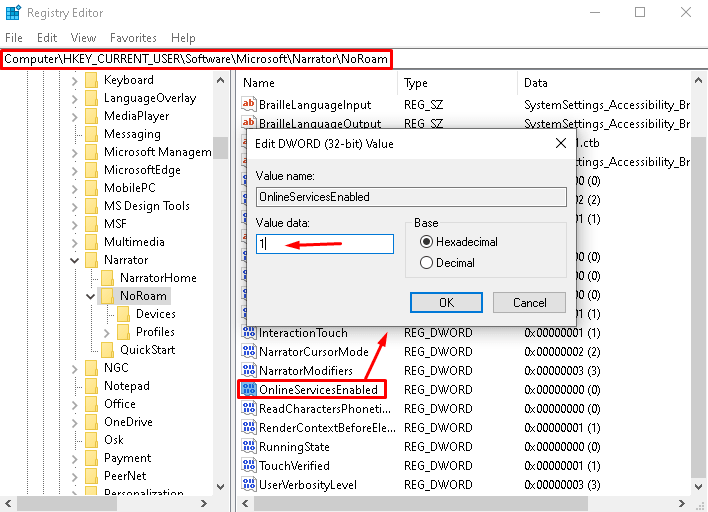Confirm the DWORD value with OK
708x512 pixels.
tap(446, 303)
